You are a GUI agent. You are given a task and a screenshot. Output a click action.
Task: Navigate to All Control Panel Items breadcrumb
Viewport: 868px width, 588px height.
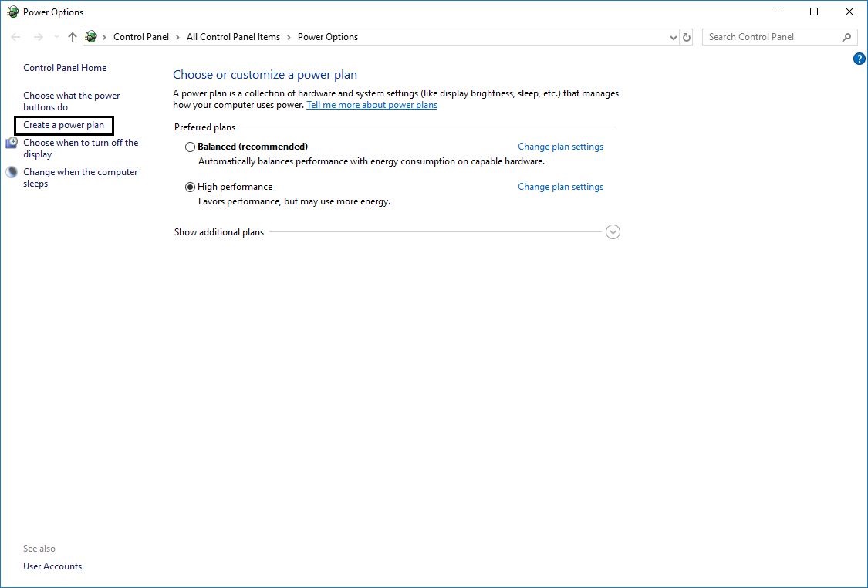pos(234,36)
